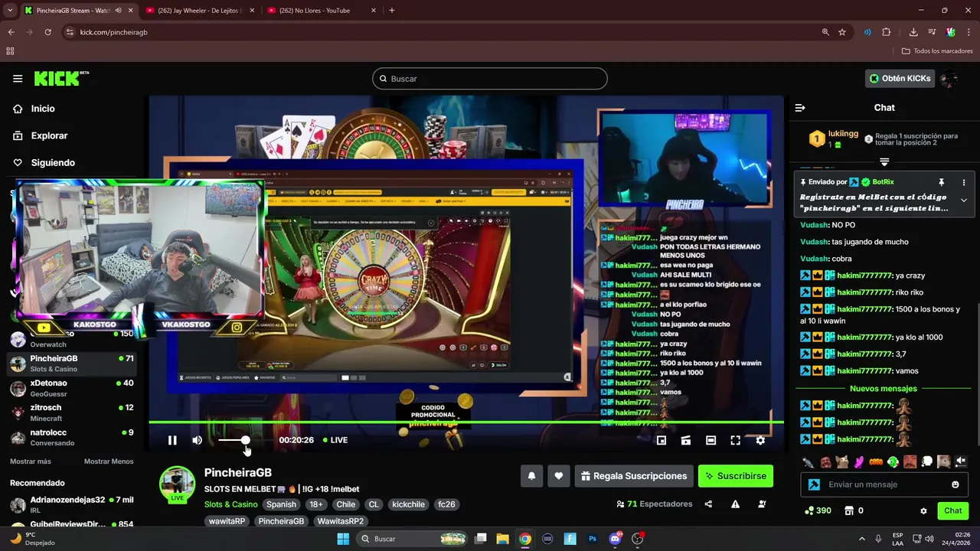980x551 pixels.
Task: Toggle the muted speaker emote icon
Action: [961, 461]
